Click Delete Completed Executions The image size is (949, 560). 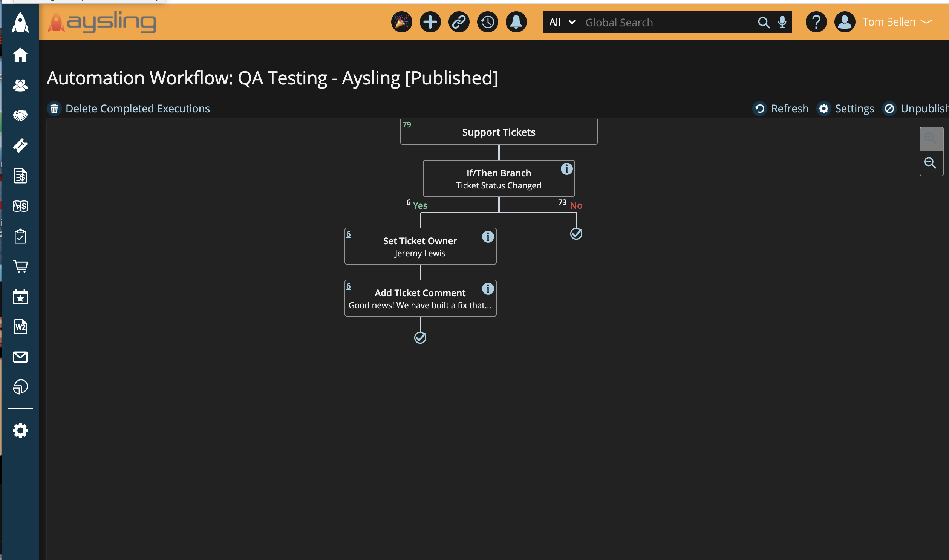pos(129,108)
